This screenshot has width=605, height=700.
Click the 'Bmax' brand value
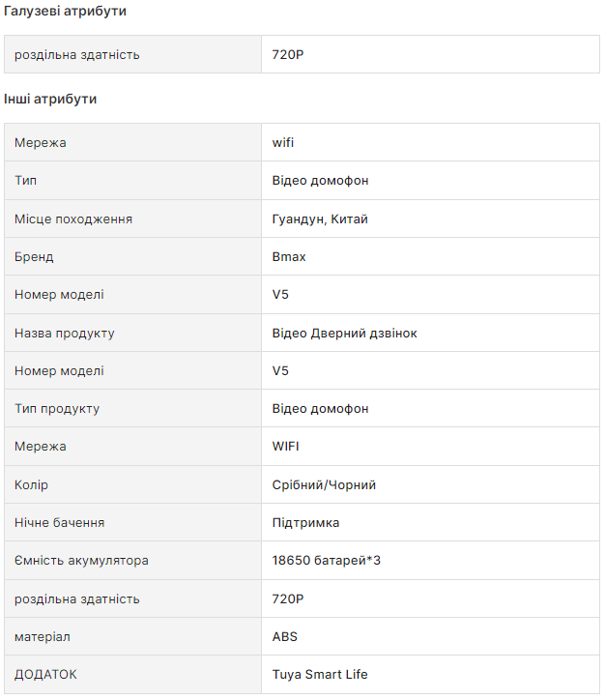pos(289,257)
